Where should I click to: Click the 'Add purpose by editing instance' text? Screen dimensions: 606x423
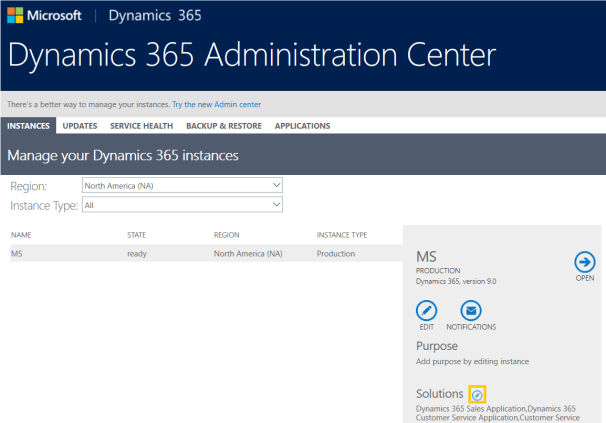click(x=472, y=361)
